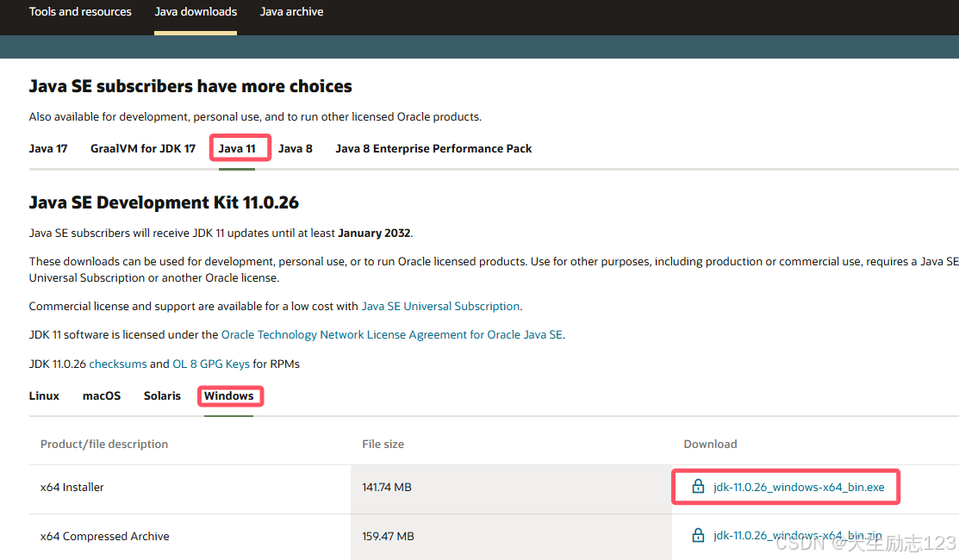Screen dimensions: 959x560
Task: Go to Tools and resources
Action: (80, 11)
